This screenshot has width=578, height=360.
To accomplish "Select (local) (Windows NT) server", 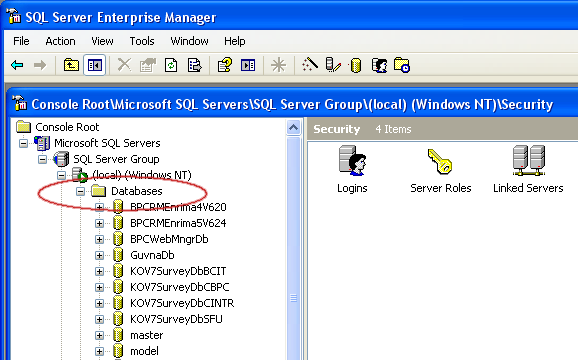I will (142, 175).
